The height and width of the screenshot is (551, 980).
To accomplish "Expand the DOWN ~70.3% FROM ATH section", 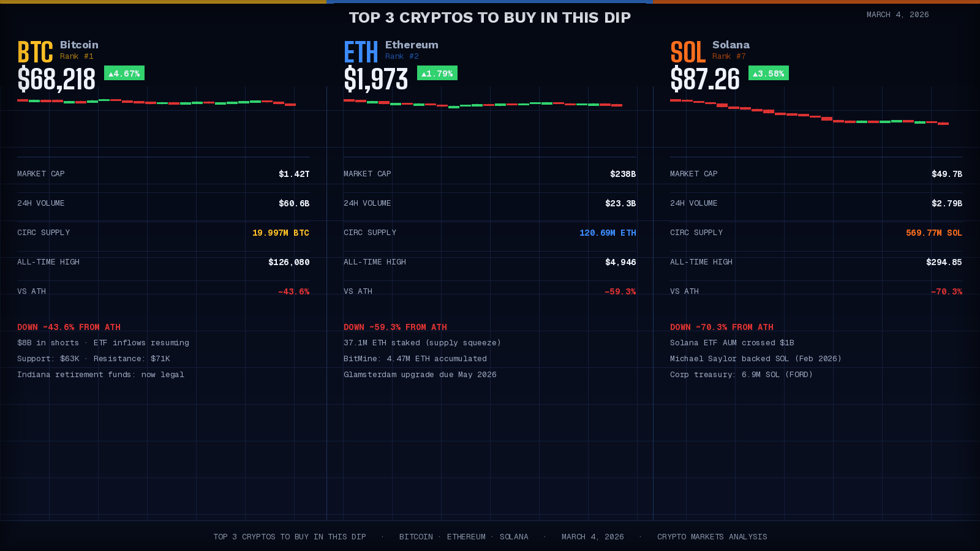I will [x=722, y=327].
